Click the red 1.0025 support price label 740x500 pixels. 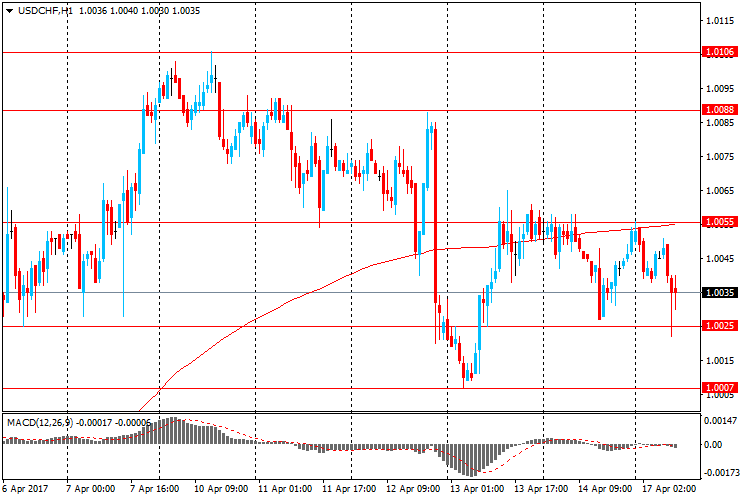[720, 326]
